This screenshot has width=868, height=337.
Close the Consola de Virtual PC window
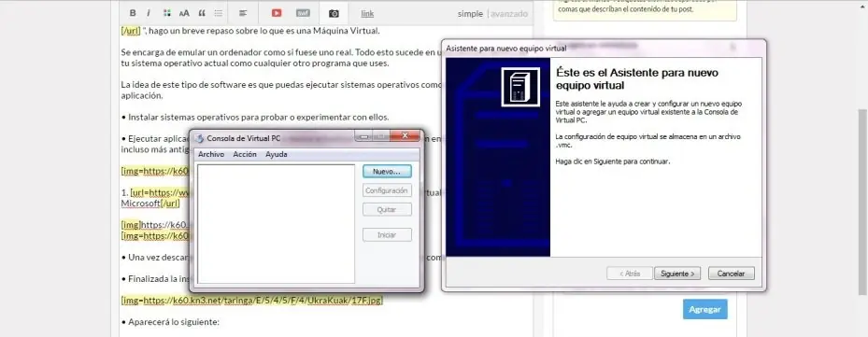tap(405, 136)
